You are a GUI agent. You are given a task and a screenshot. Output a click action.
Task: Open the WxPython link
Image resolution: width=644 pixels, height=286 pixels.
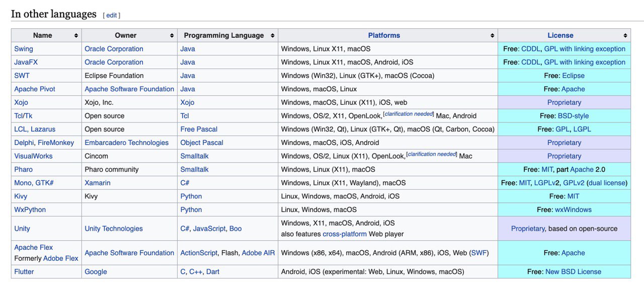pyautogui.click(x=30, y=210)
